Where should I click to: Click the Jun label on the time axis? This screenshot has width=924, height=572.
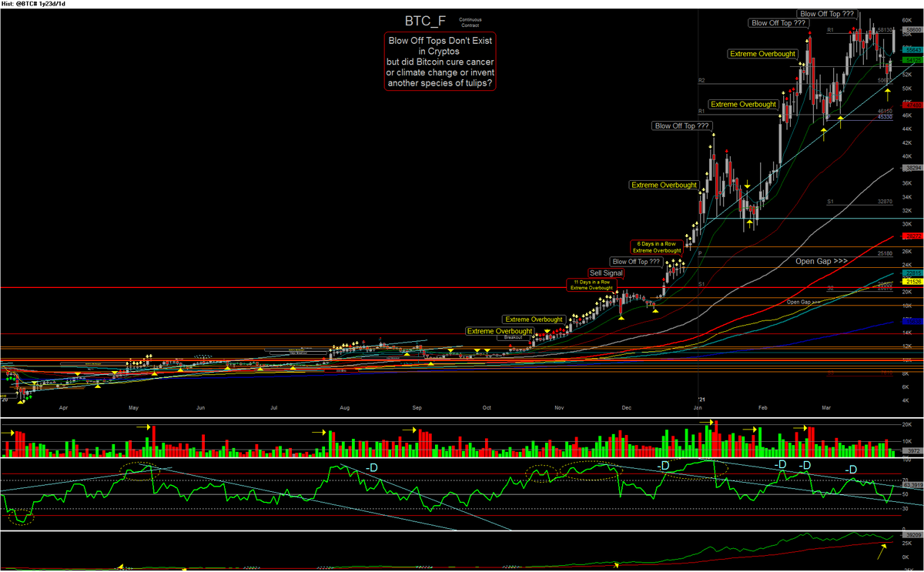click(x=201, y=406)
